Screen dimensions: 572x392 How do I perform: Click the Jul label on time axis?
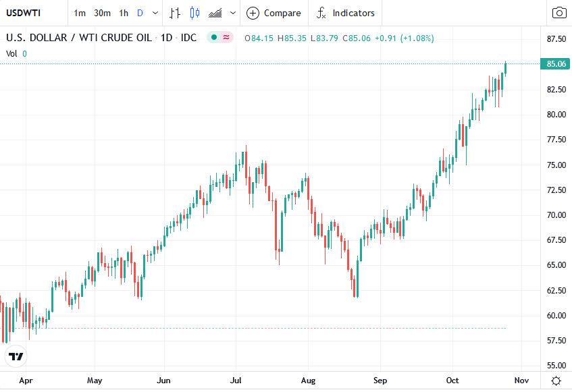[x=236, y=381]
